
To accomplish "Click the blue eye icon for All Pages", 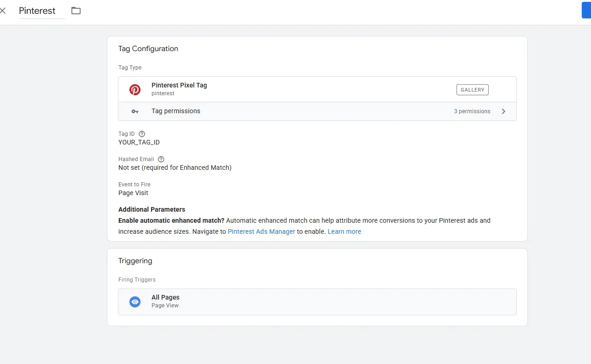I will (135, 302).
